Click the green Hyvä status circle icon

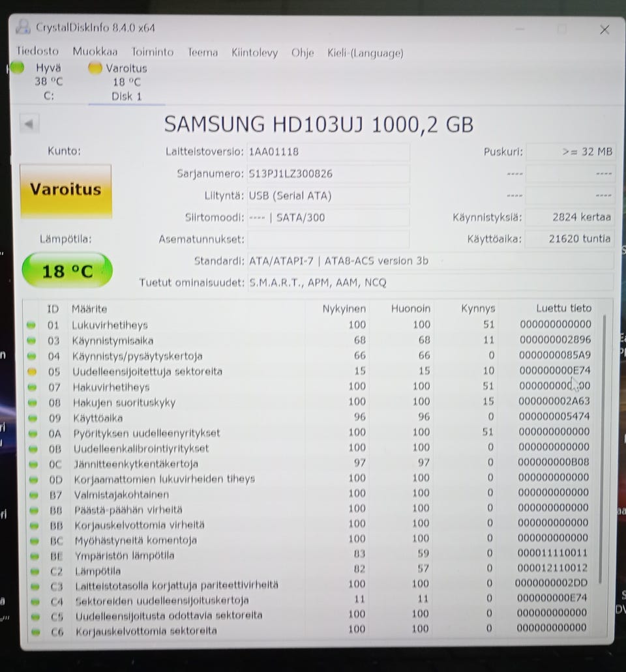point(17,68)
